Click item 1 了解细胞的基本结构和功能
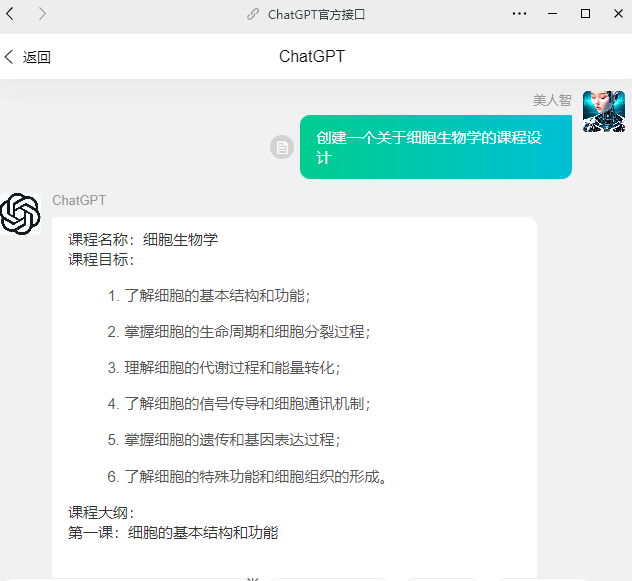The height and width of the screenshot is (581, 632). tap(209, 296)
